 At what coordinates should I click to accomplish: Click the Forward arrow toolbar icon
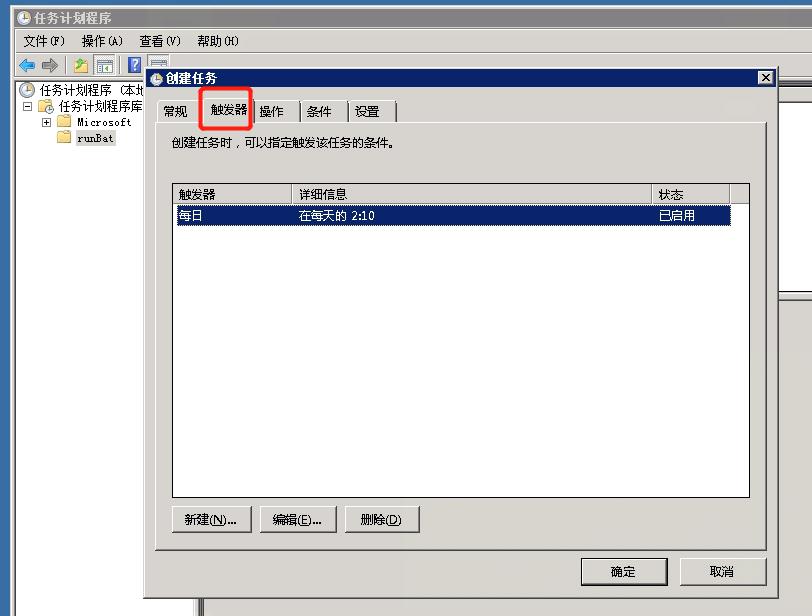tap(49, 65)
